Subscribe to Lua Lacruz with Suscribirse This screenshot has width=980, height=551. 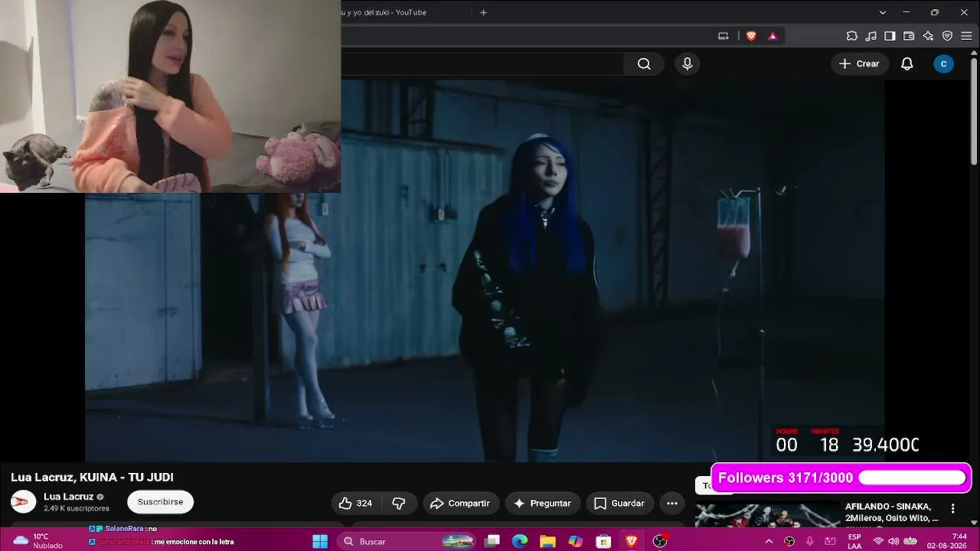point(160,502)
